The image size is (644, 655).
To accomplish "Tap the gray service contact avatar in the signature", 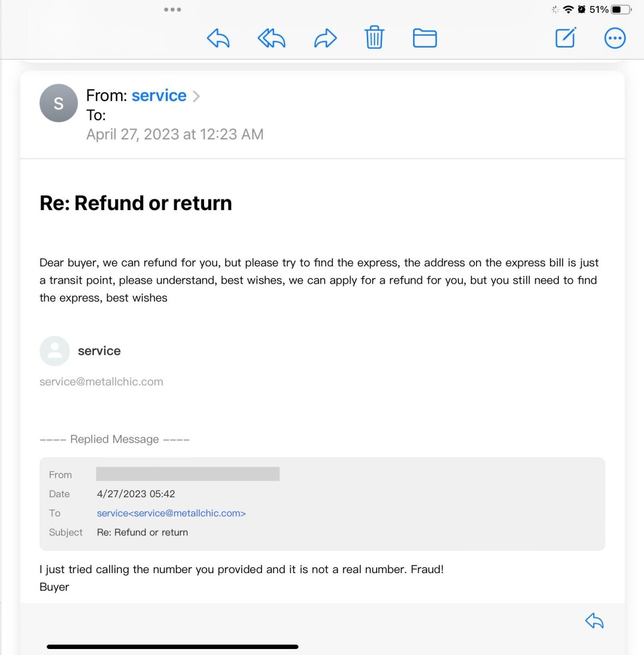I will 55,351.
